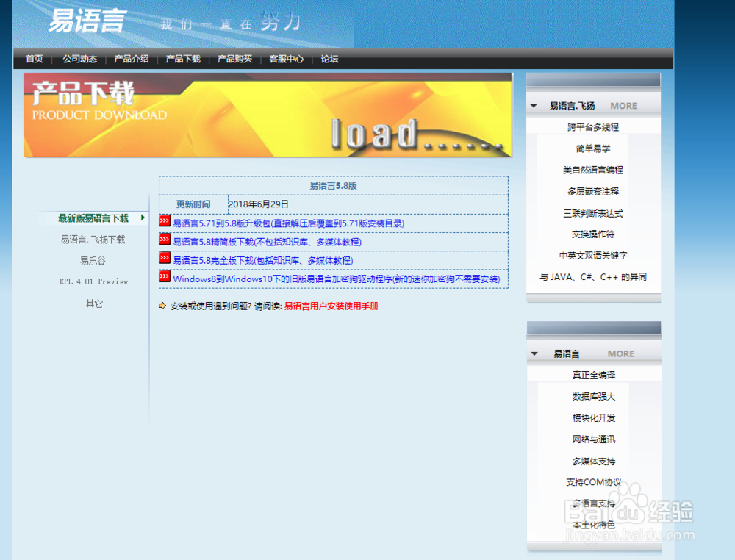This screenshot has height=560, width=735.
Task: Switch to the 产品购买 tab
Action: coord(235,60)
